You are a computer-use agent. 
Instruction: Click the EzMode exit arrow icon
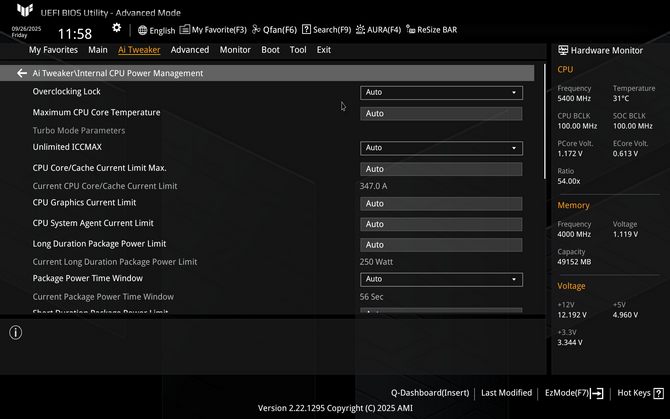(597, 393)
